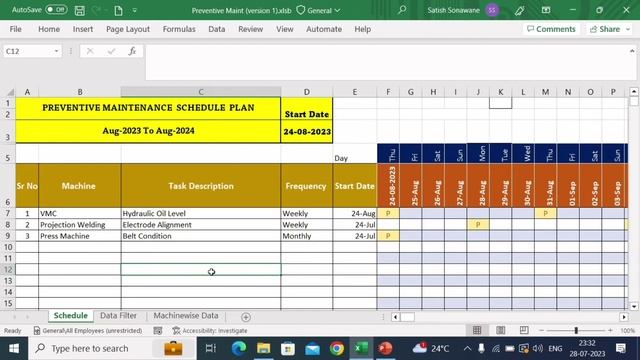This screenshot has height=360, width=640.
Task: Expand the Share dropdown arrow
Action: [628, 29]
